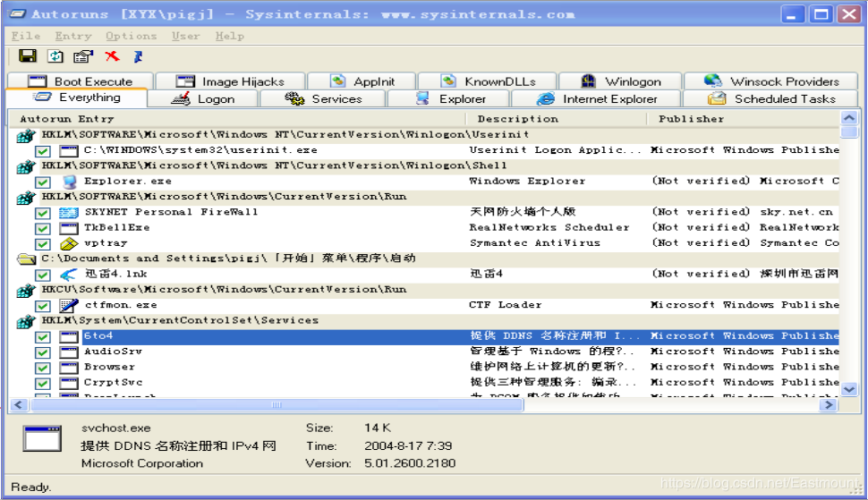Switch to the Winlogon tab
Screen dimensions: 868x500
[x=620, y=81]
